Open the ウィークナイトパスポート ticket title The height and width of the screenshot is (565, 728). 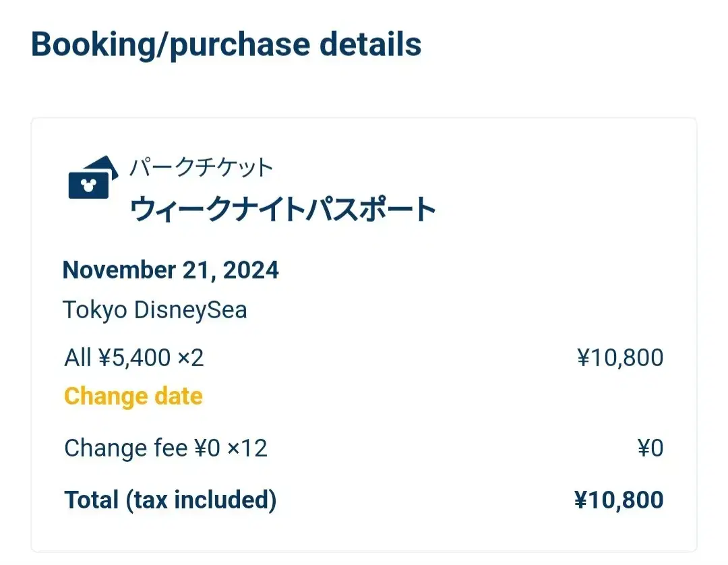pos(282,210)
